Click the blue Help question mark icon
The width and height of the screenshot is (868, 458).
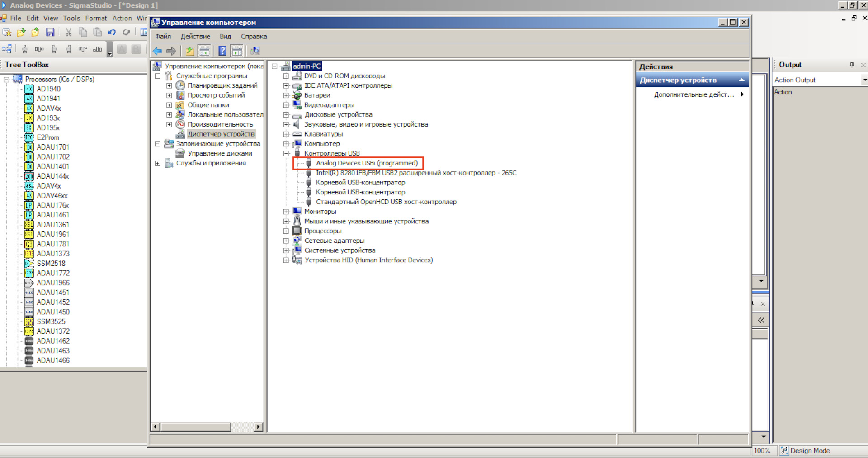coord(222,51)
